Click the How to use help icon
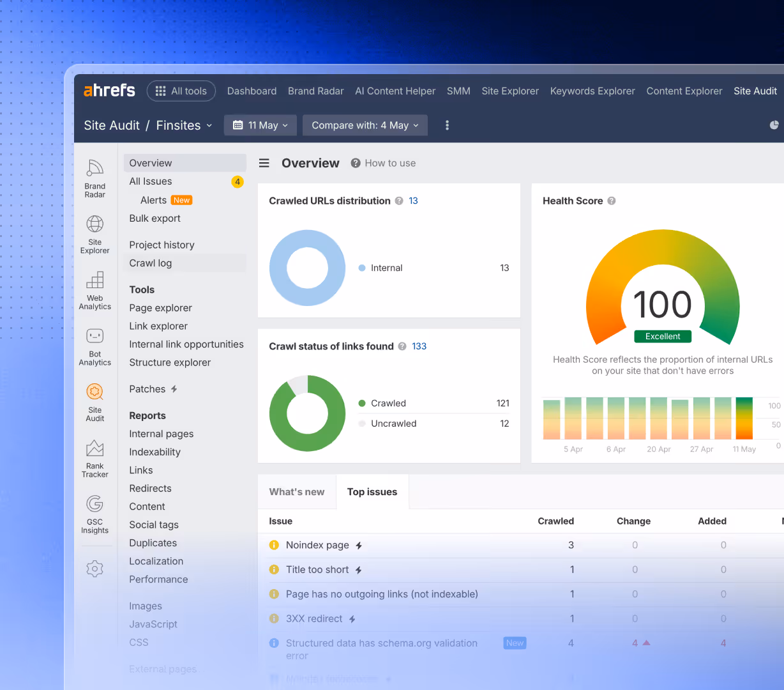Image resolution: width=784 pixels, height=690 pixels. (356, 163)
